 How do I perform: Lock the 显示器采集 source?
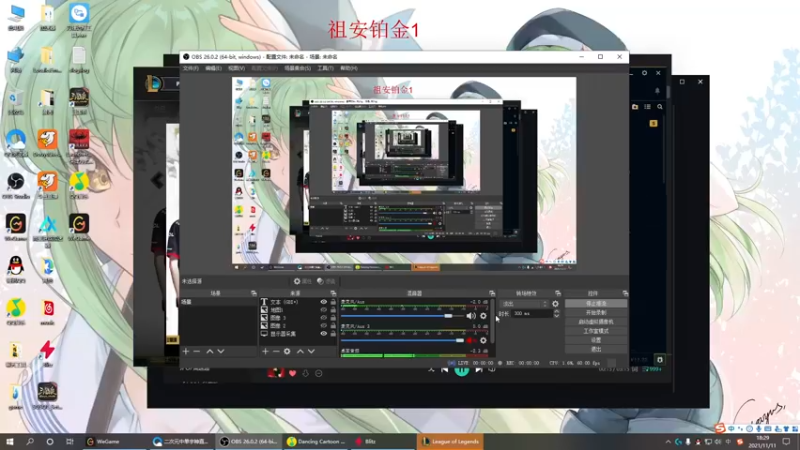333,334
